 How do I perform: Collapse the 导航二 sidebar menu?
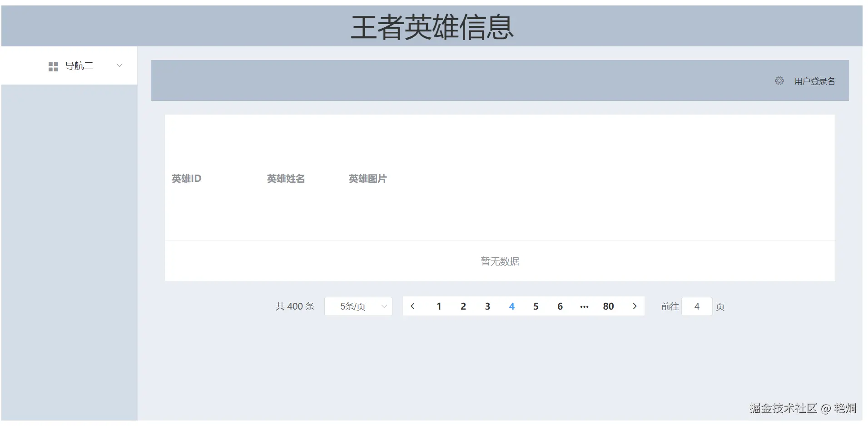(119, 65)
